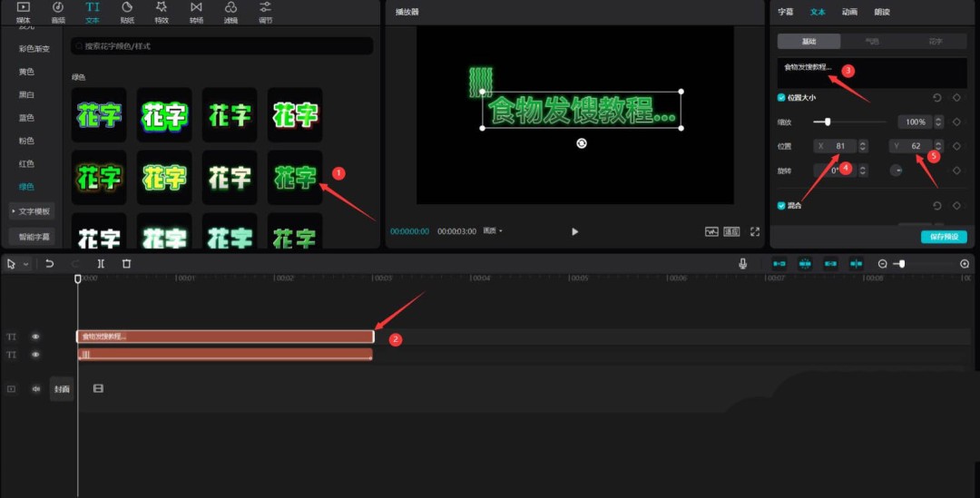
Task: Click the rotation angle stepper arrows
Action: pyautogui.click(x=863, y=170)
